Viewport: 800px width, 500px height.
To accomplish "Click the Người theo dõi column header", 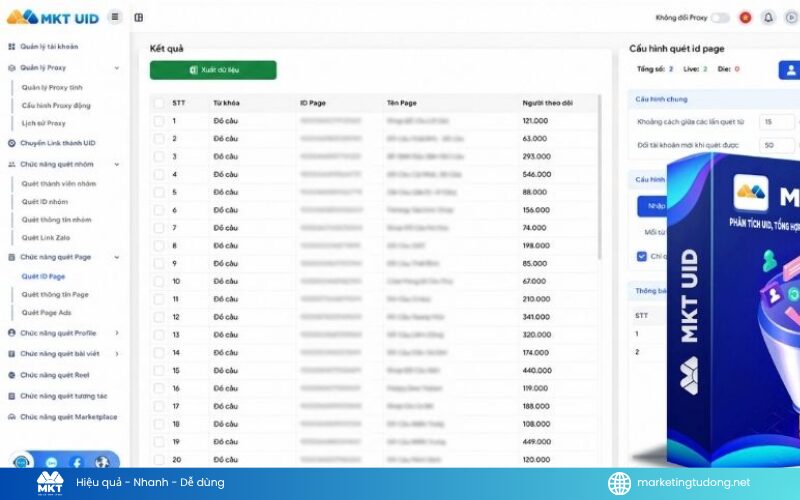I will click(547, 103).
